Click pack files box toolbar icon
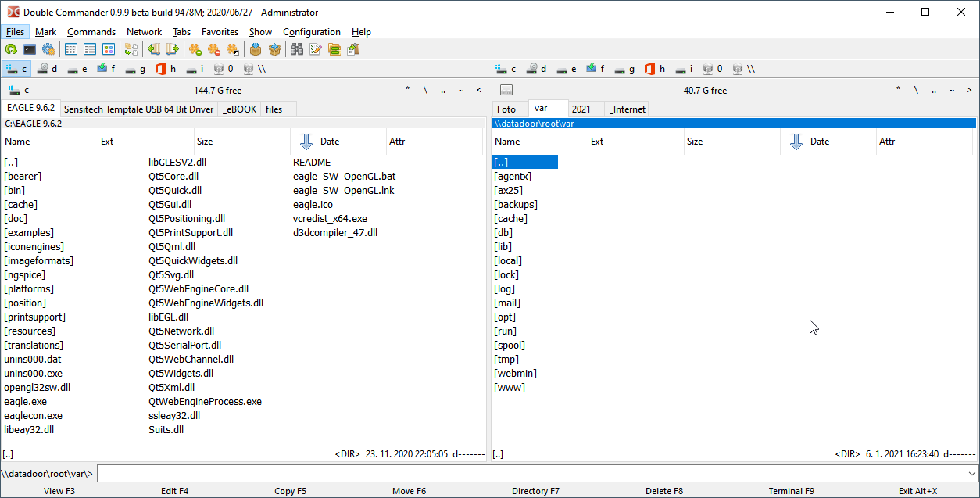Screen dimensions: 980x498 (256, 49)
